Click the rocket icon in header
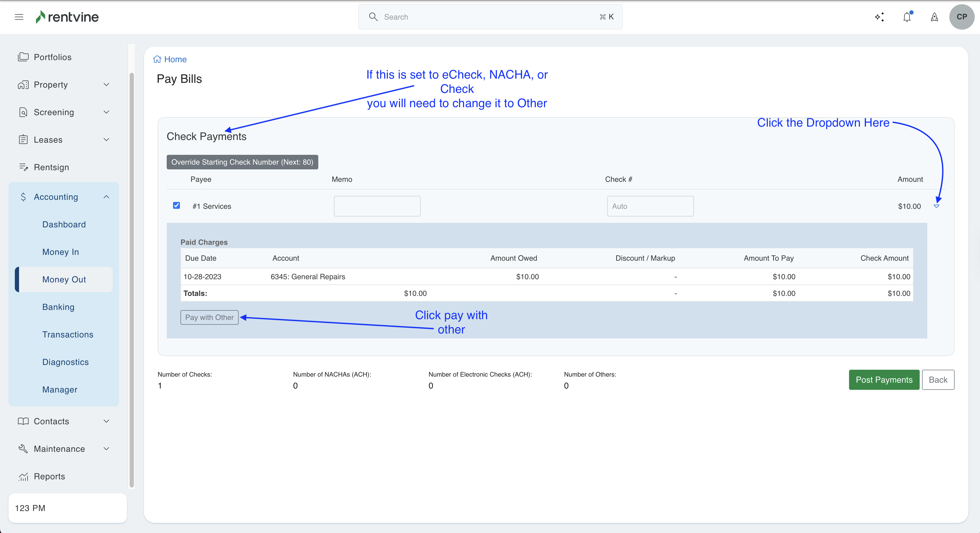Screen dimensions: 980x533 pyautogui.click(x=934, y=17)
